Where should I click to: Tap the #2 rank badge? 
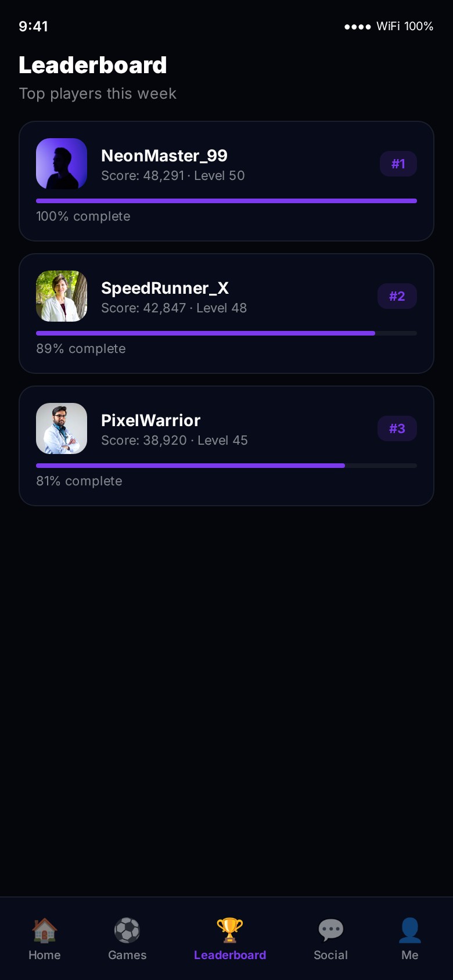coord(397,296)
